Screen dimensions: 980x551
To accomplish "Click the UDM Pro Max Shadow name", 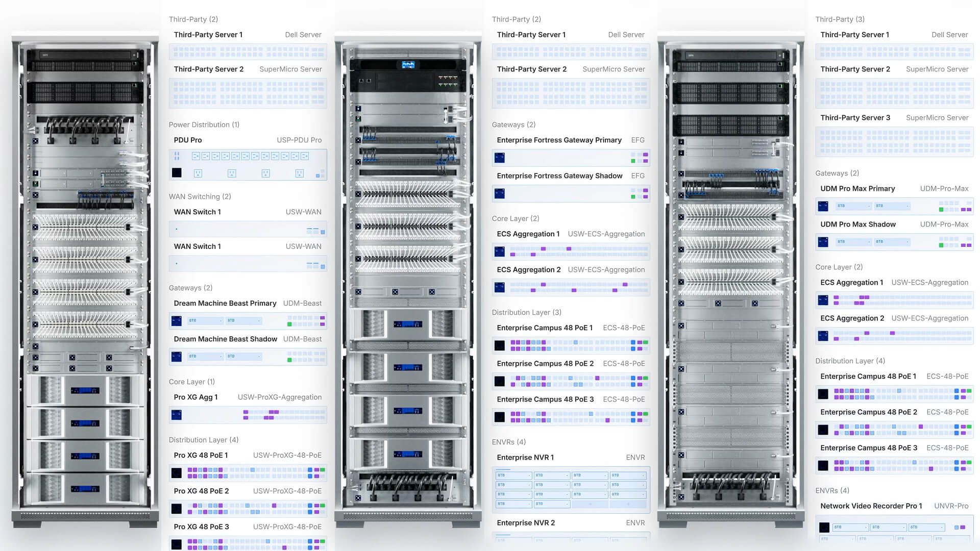I will coord(859,224).
